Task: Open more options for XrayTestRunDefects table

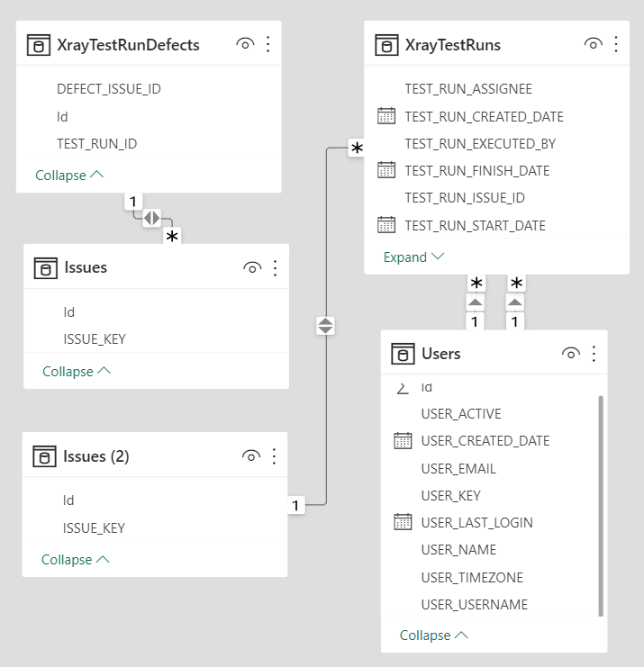Action: coord(268,44)
